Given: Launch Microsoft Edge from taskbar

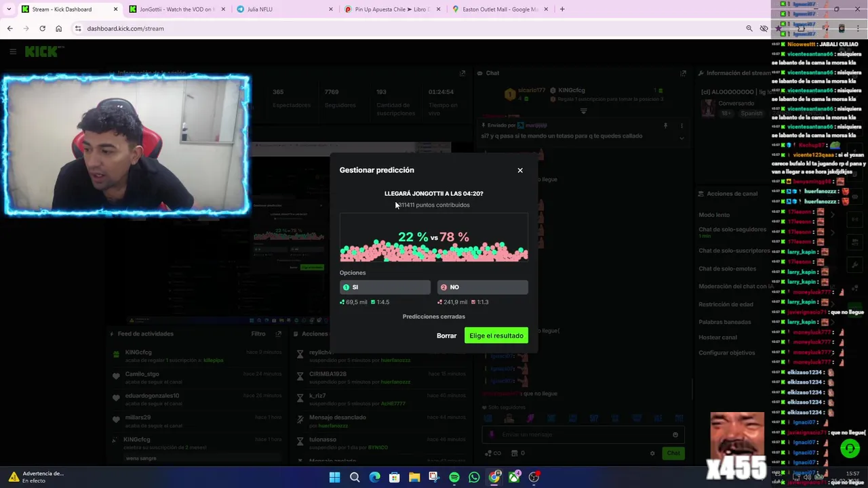Looking at the screenshot, I should pos(374,477).
